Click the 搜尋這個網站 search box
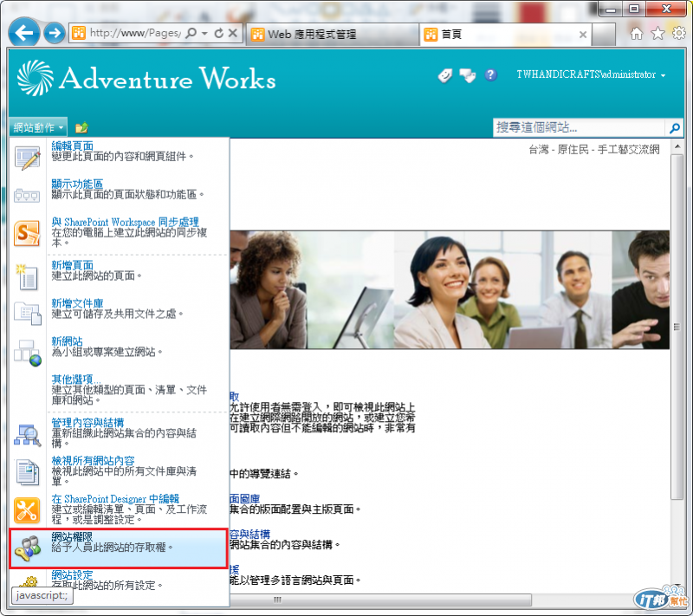 (579, 127)
